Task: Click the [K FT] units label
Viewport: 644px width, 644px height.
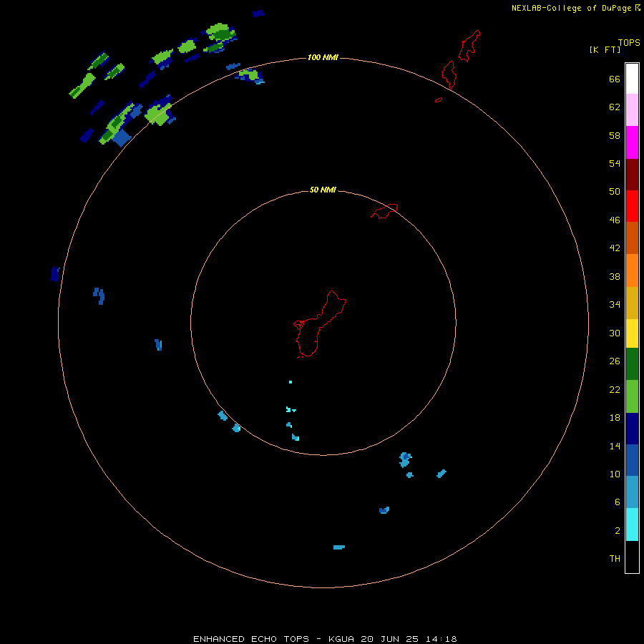Action: 605,50
